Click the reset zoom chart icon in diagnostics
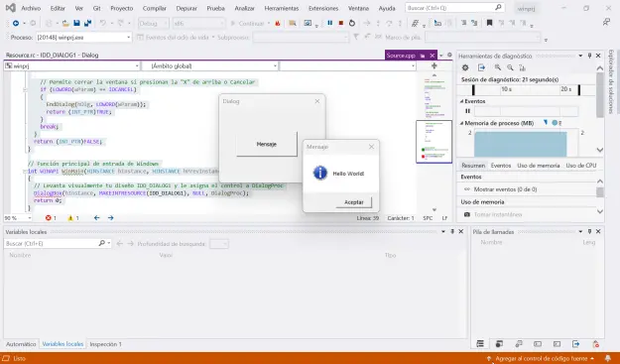 [x=523, y=67]
